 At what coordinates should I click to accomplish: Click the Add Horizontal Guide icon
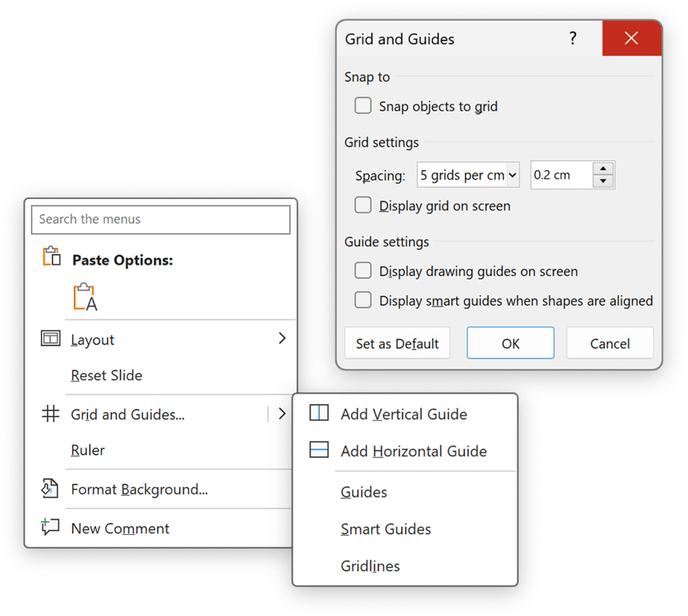pyautogui.click(x=318, y=450)
